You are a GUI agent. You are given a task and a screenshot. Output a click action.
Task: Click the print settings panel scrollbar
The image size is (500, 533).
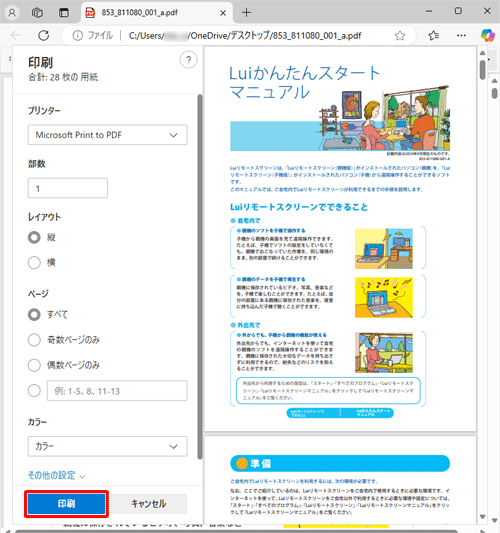[200, 277]
